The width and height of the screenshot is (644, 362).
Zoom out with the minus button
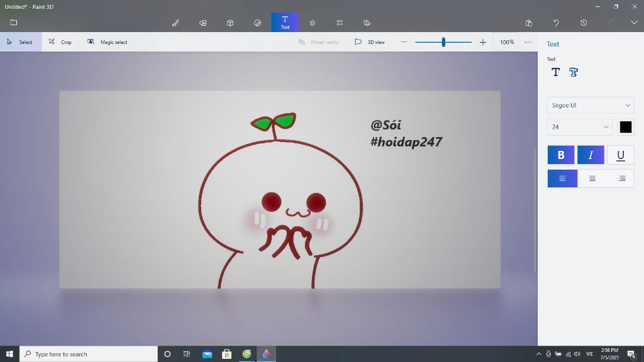click(x=404, y=42)
